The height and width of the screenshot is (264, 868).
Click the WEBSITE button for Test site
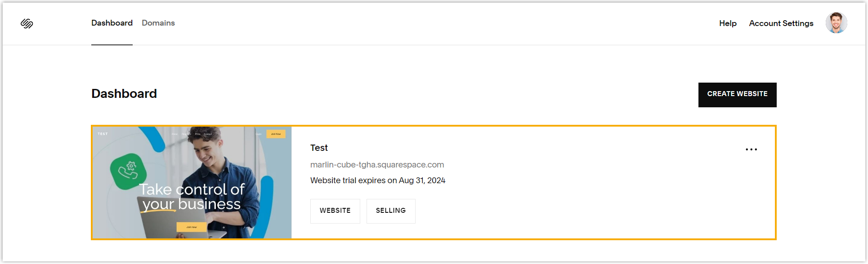(x=335, y=211)
